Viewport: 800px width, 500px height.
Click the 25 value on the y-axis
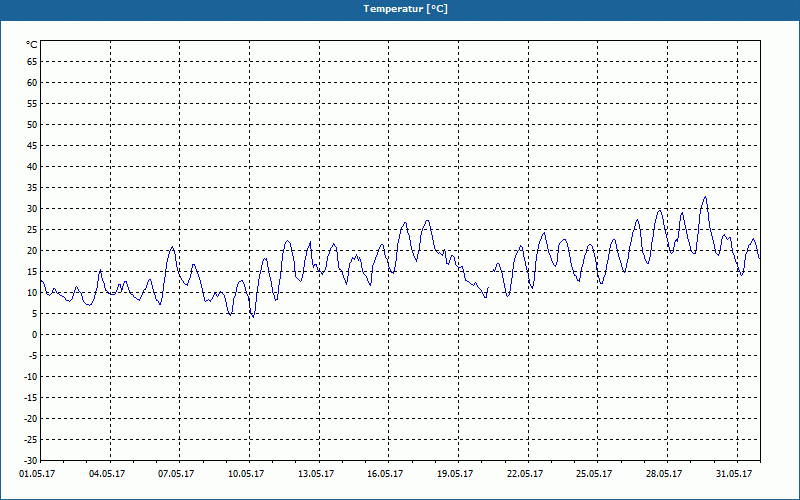(x=32, y=230)
